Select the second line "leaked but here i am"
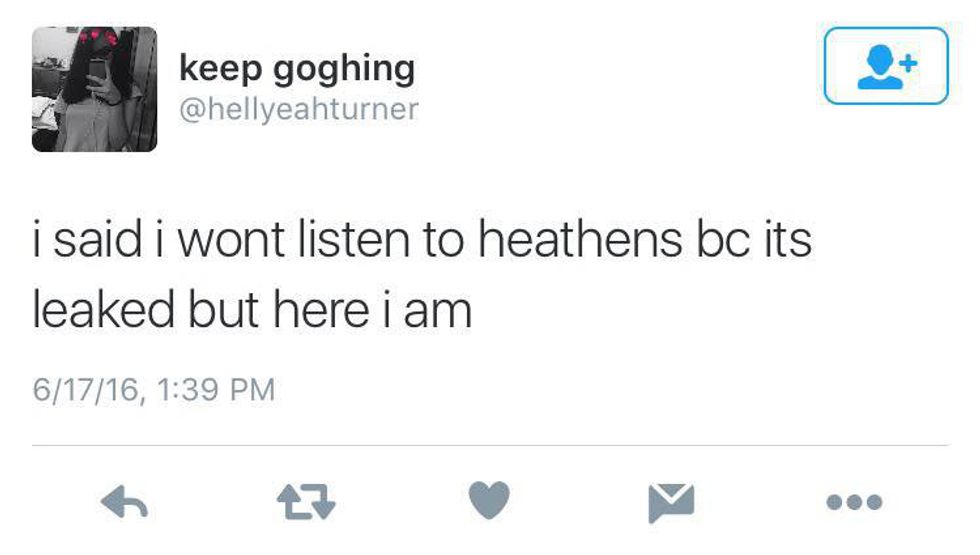980x555 pixels. tap(252, 310)
